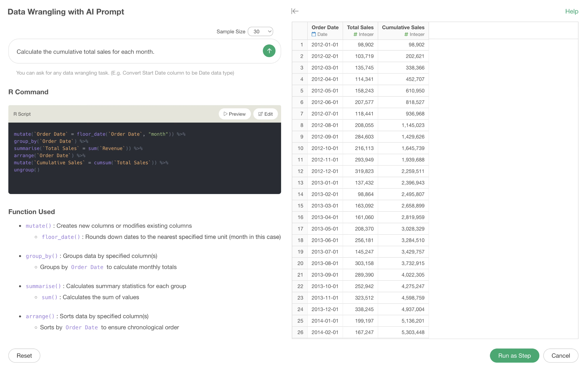
Task: Click Order Date cell 2013-10-01
Action: (325, 286)
